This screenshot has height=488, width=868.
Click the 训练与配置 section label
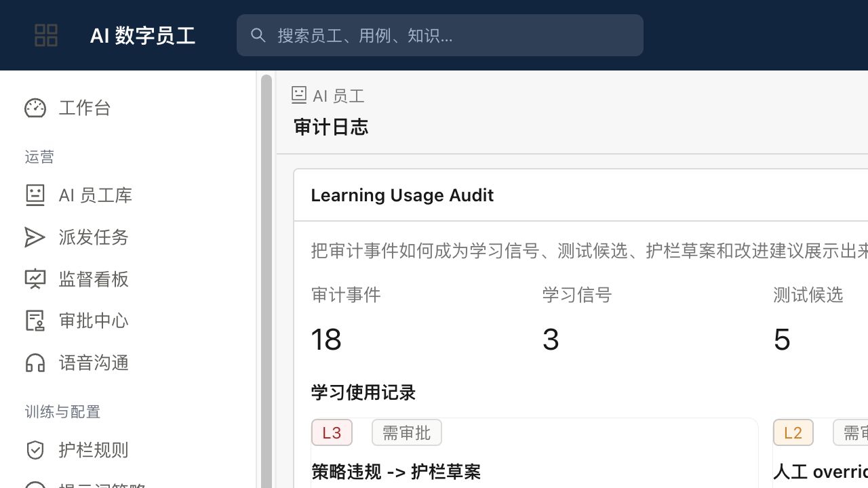[62, 412]
